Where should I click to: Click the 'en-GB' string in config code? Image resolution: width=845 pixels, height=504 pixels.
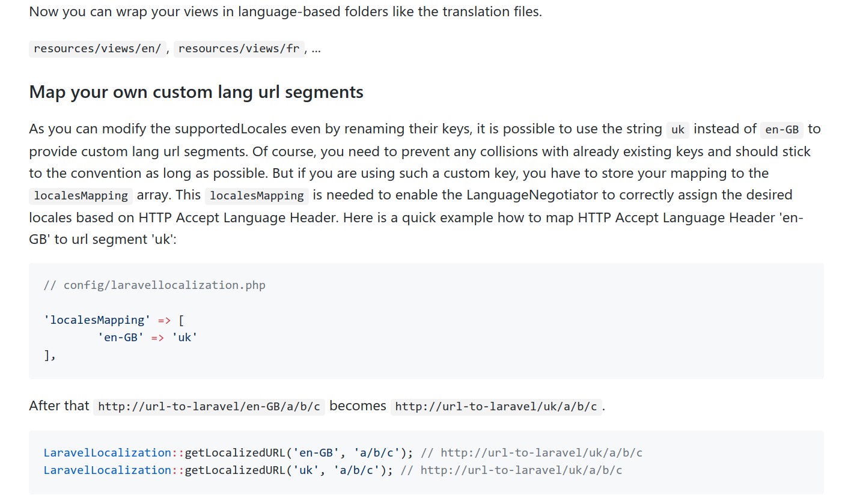[121, 338]
